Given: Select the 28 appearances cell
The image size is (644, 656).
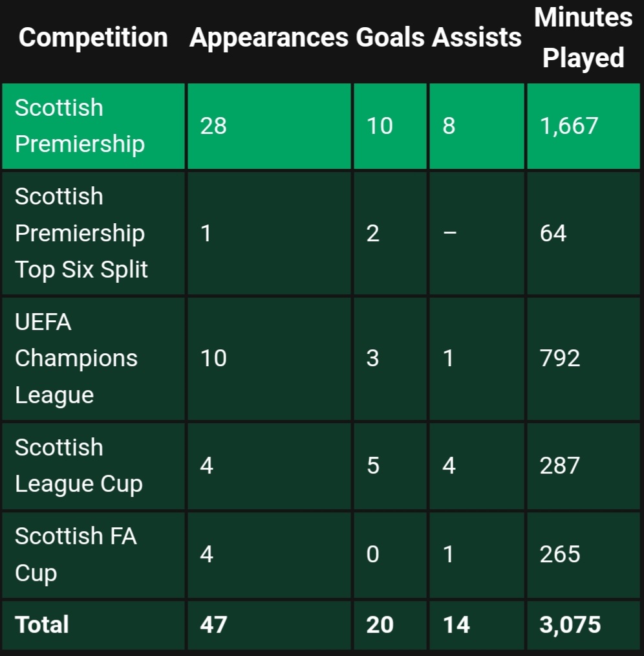Looking at the screenshot, I should tap(269, 126).
